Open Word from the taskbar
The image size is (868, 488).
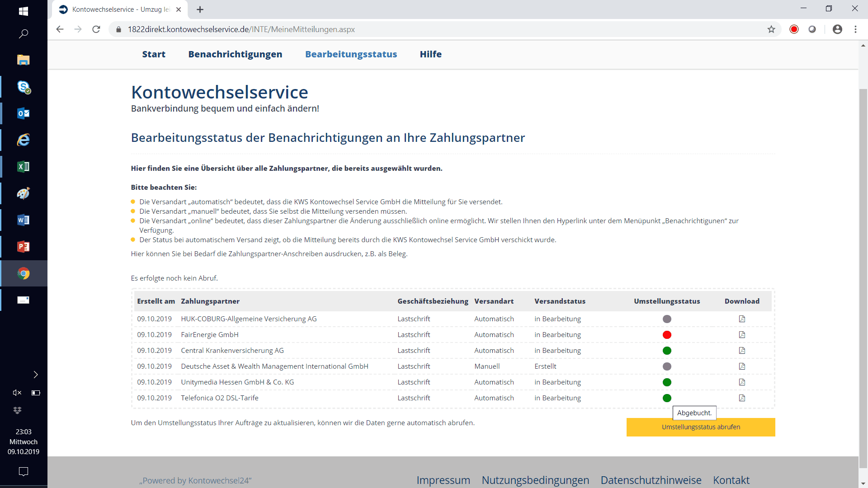pyautogui.click(x=24, y=220)
